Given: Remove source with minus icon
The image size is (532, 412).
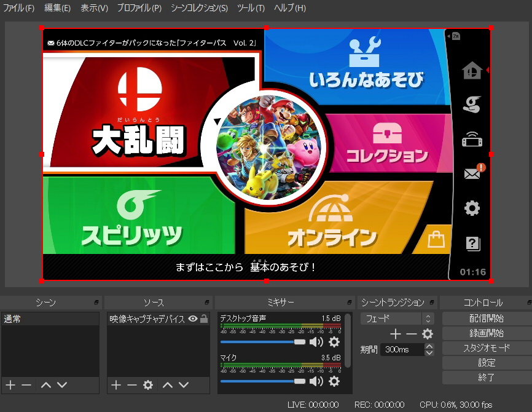Looking at the screenshot, I should (131, 385).
